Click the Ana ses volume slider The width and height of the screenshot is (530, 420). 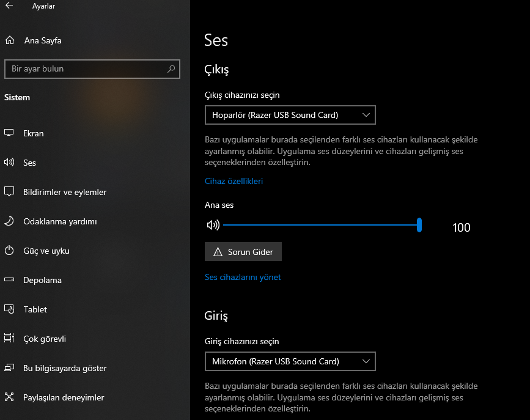tap(321, 225)
